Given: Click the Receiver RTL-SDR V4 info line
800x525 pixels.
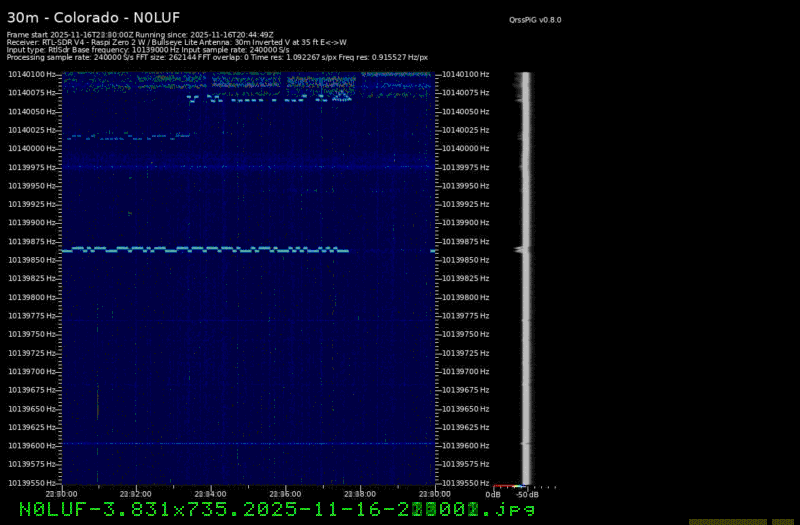Looking at the screenshot, I should click(177, 42).
